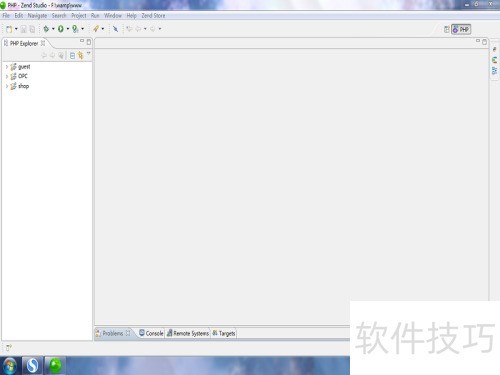Viewport: 500px width, 375px height.
Task: Open the PHP Explorer view menu arrow
Action: (x=89, y=53)
